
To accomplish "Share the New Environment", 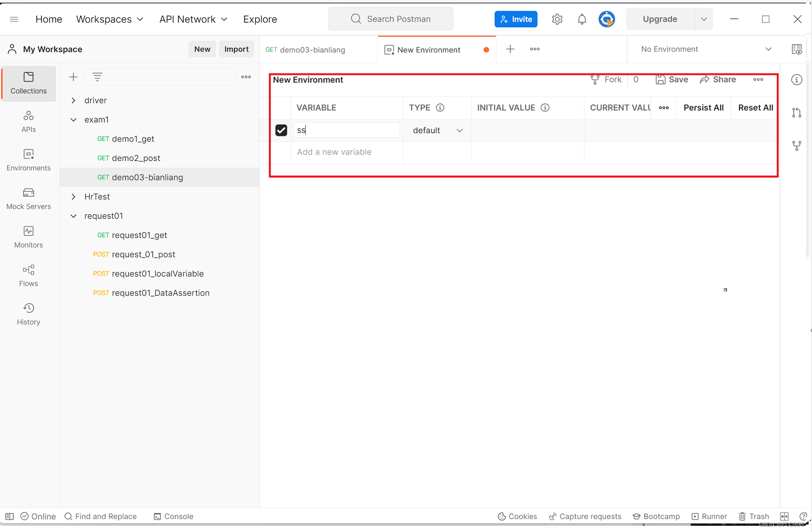I will (718, 80).
